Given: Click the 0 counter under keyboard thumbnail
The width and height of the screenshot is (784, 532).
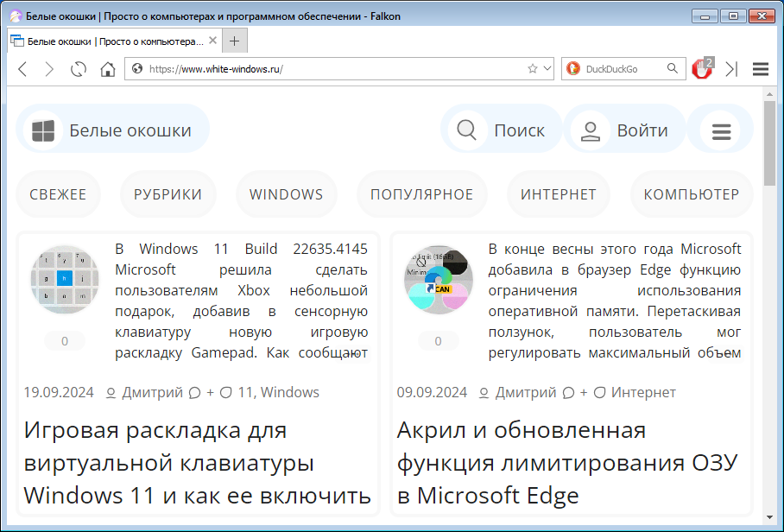Looking at the screenshot, I should (65, 341).
